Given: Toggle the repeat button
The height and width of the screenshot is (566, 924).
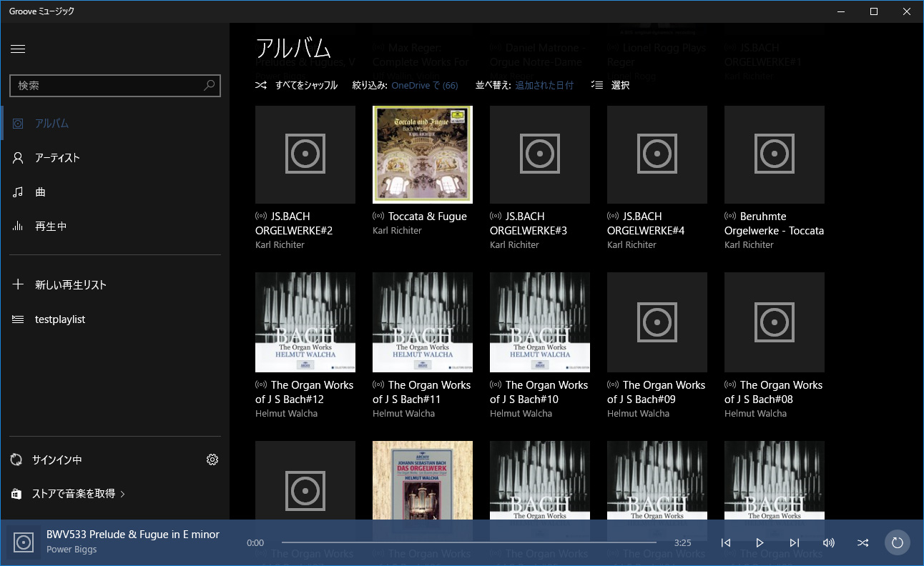Looking at the screenshot, I should coord(897,543).
